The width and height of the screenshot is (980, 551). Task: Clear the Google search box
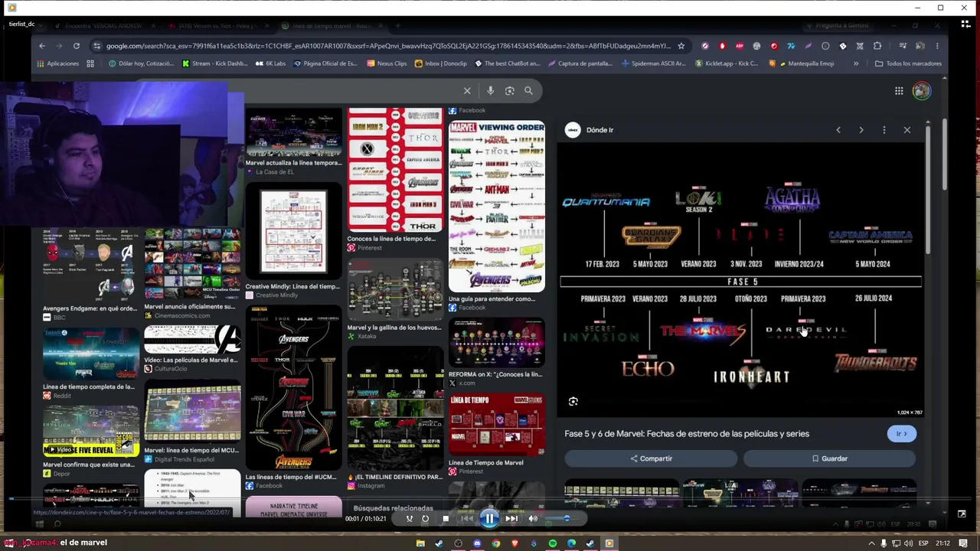click(467, 91)
